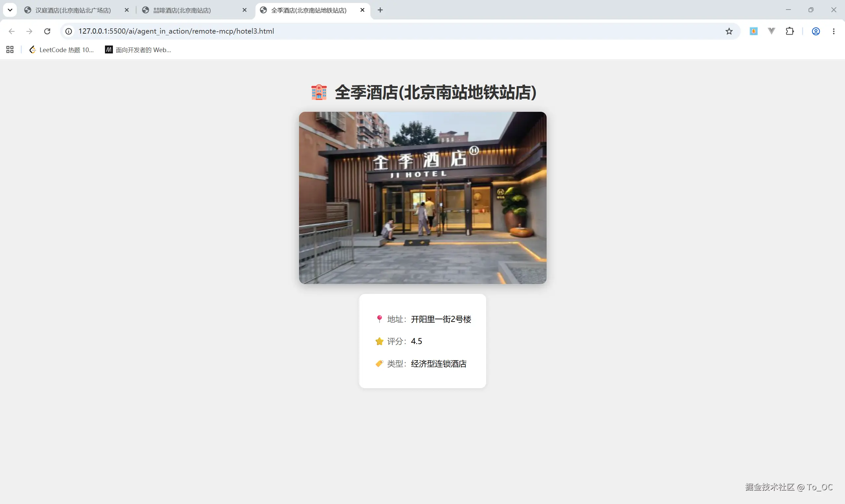The width and height of the screenshot is (845, 504).
Task: Open the Chrome profile icon
Action: coord(816,31)
